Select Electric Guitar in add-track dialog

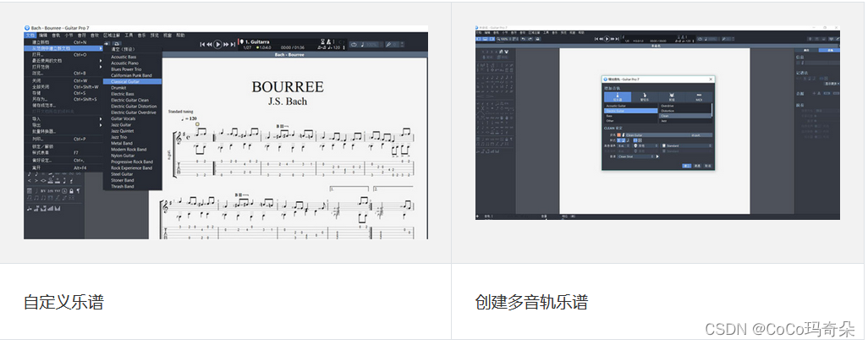[631, 111]
